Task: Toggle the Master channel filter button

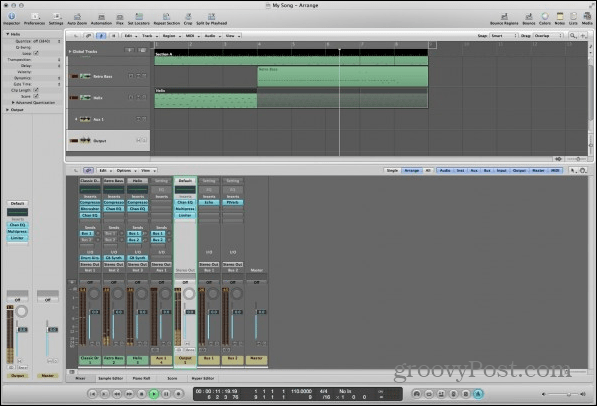Action: click(538, 171)
